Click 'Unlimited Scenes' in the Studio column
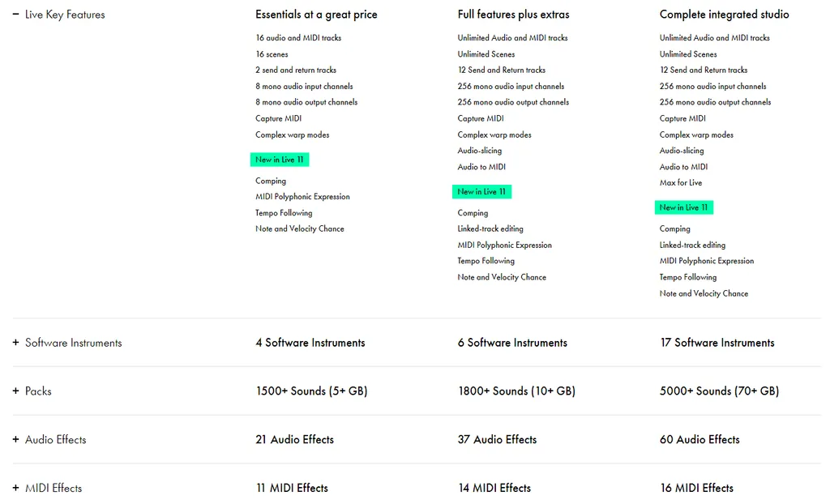The image size is (830, 504). (691, 53)
